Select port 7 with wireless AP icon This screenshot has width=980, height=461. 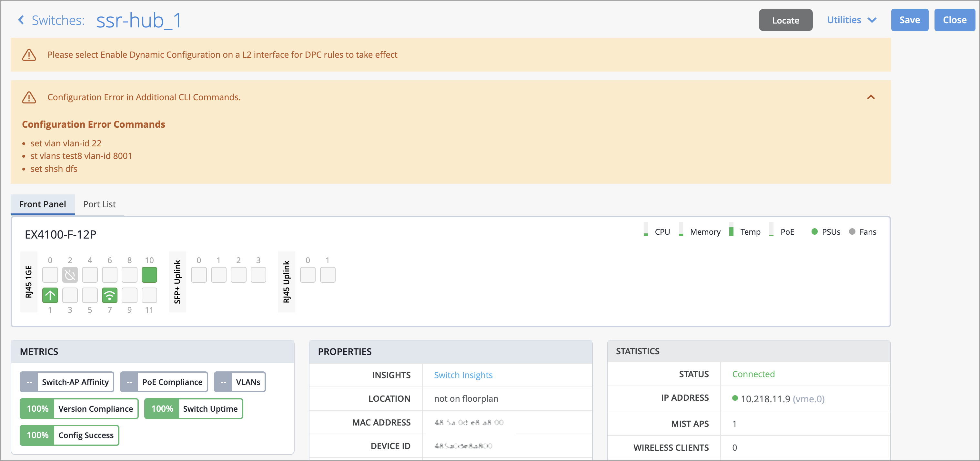click(x=110, y=295)
